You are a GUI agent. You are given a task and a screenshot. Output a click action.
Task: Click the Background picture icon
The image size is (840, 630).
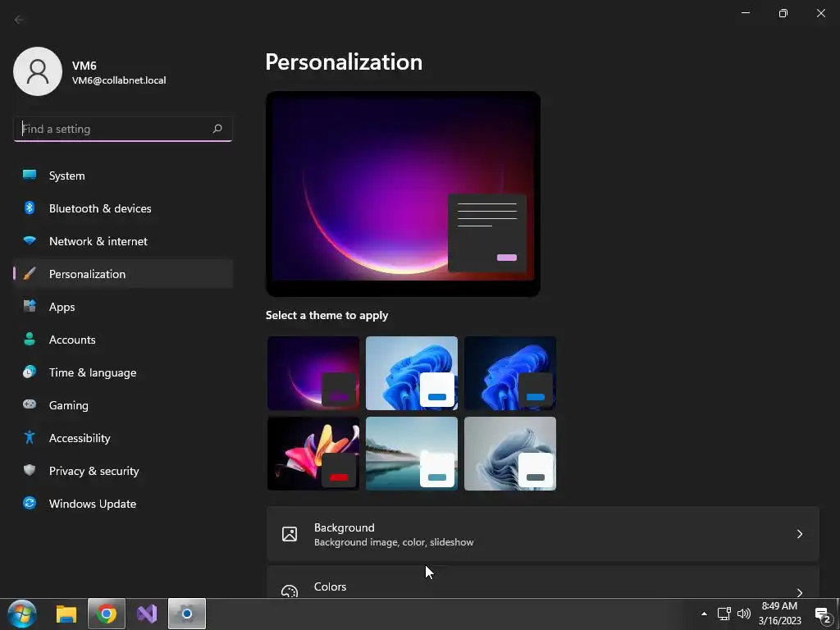(290, 534)
